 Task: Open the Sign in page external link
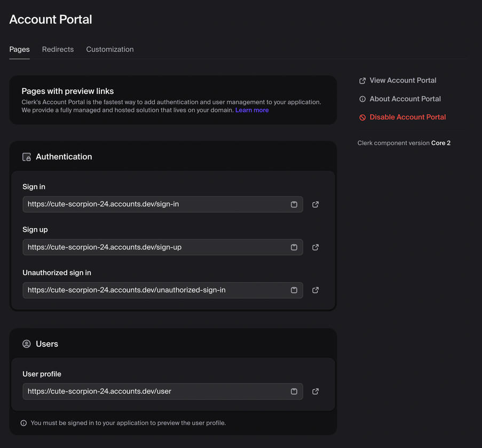(315, 204)
